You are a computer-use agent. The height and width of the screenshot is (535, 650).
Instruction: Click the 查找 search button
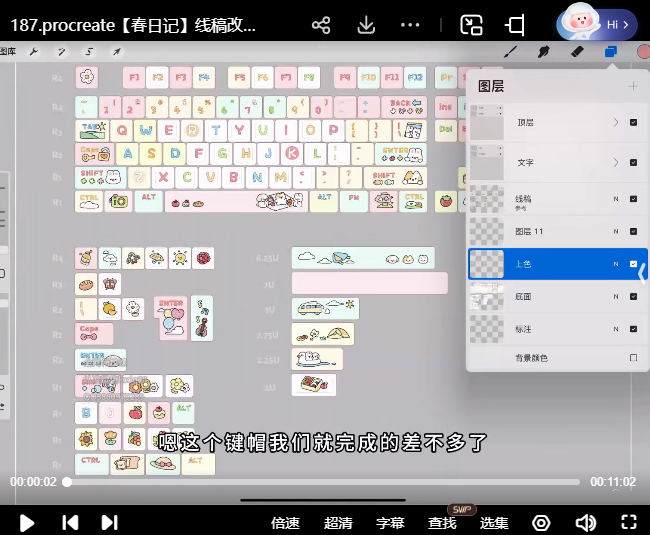click(442, 523)
